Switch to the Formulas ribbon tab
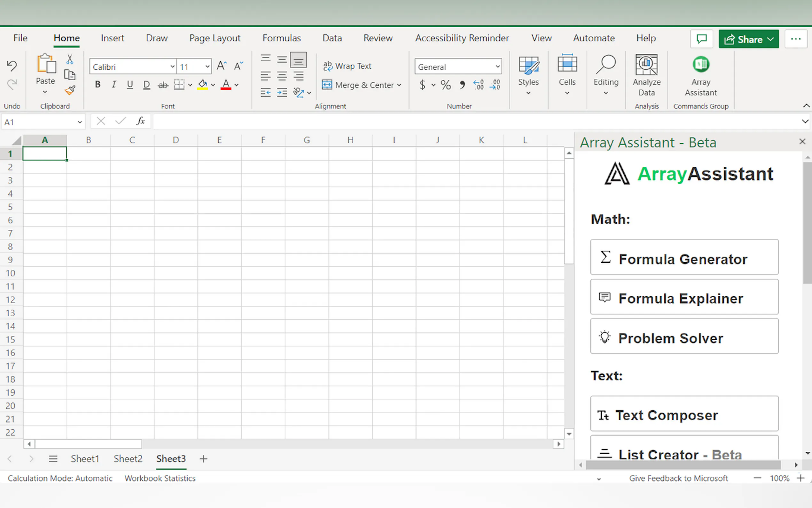The image size is (812, 508). [x=281, y=38]
